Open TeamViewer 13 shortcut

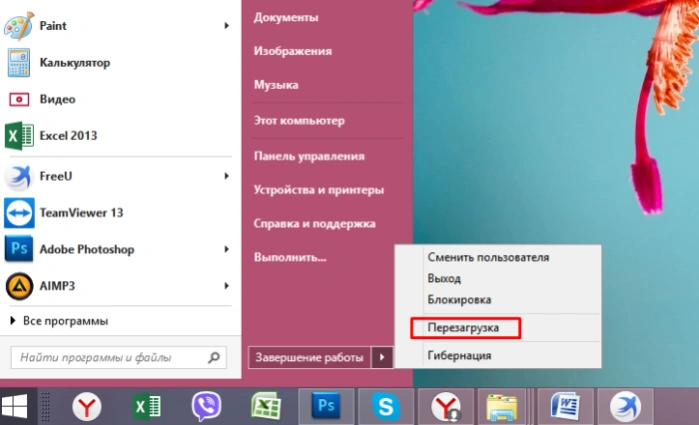(x=116, y=213)
